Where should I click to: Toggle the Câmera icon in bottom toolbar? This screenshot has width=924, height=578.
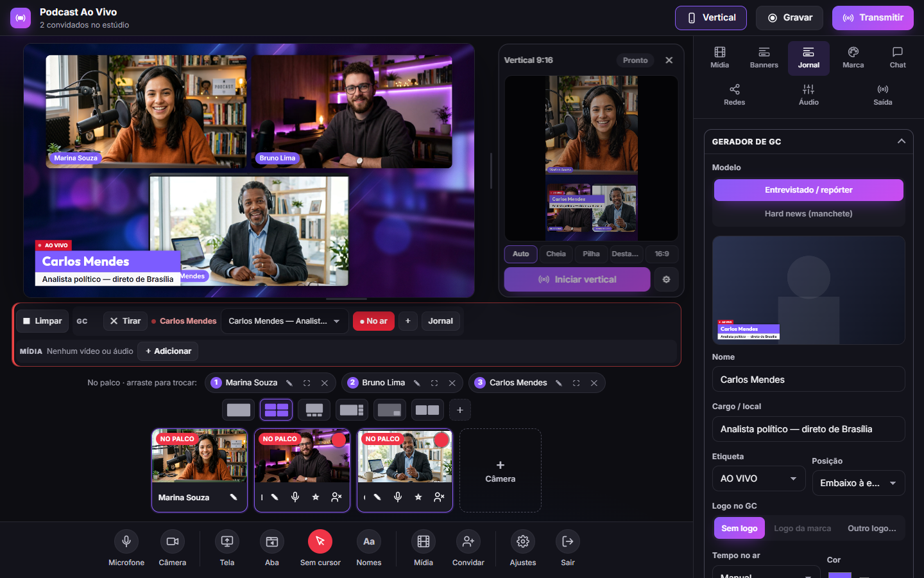pos(173,541)
